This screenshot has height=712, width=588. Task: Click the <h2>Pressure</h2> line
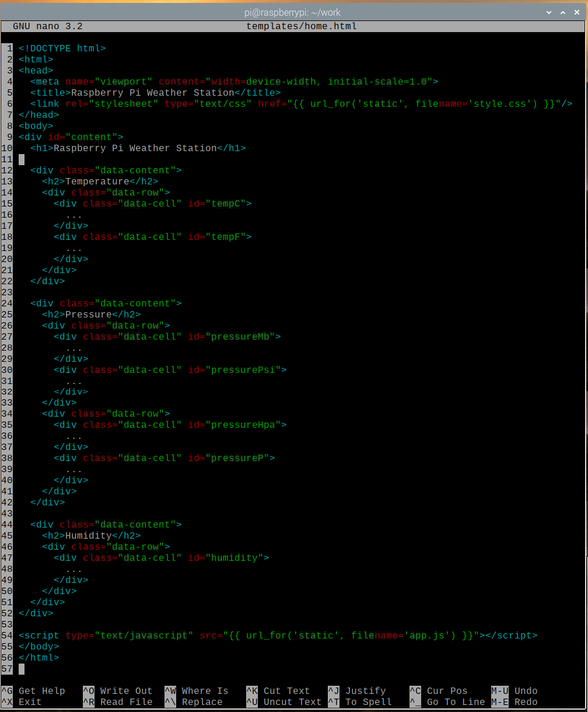click(92, 315)
